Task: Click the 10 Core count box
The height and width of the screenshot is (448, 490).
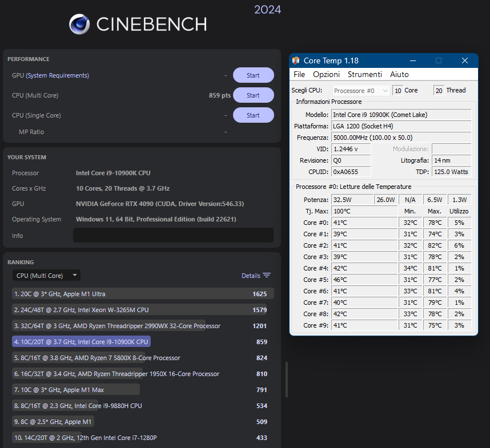Action: pyautogui.click(x=398, y=91)
